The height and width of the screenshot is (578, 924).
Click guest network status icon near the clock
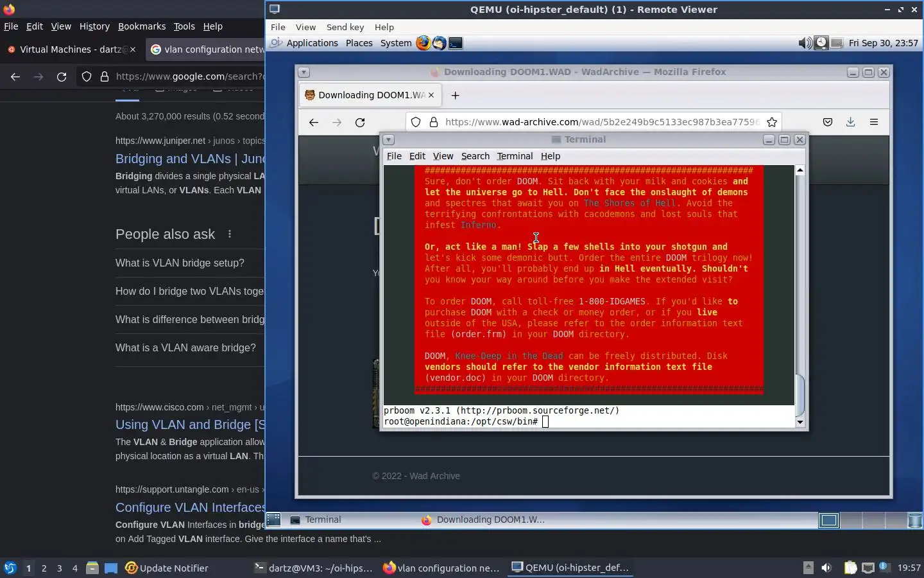(837, 43)
